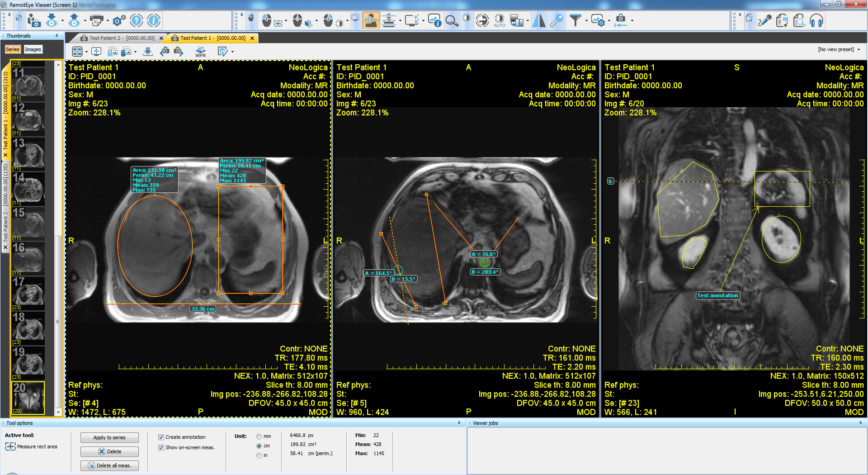
Task: Click the previous study briefcase icon
Action: tap(165, 52)
